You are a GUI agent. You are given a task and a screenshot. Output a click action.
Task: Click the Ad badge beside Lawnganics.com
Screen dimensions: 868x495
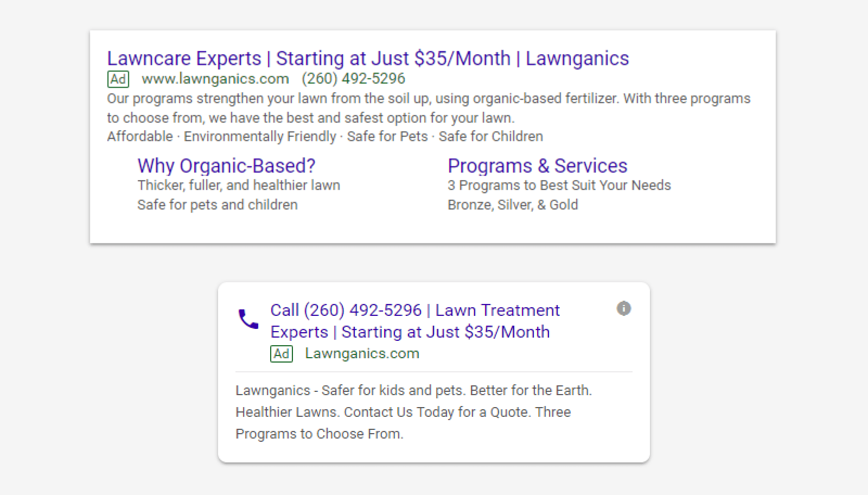pyautogui.click(x=282, y=353)
